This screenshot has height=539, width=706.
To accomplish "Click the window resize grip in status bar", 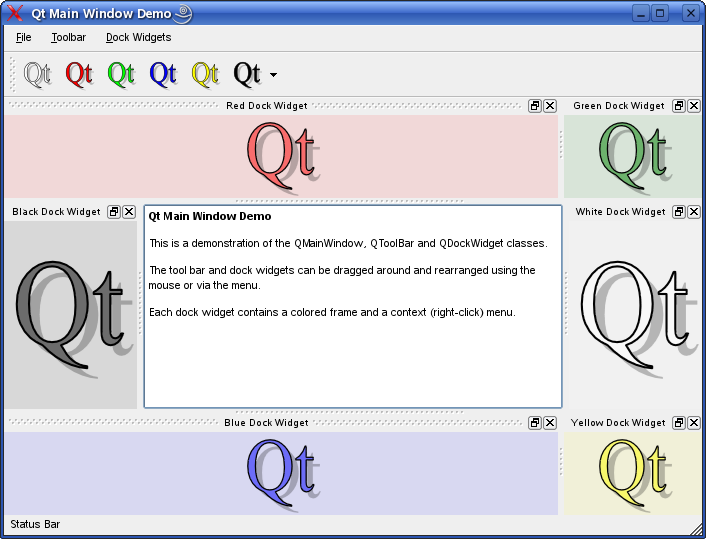I will tap(695, 528).
